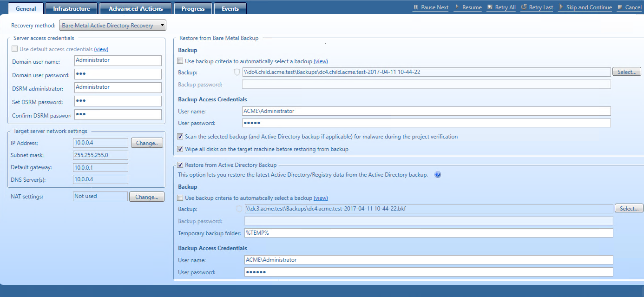
Task: Click Select button for Active Directory backup
Action: [x=629, y=209]
